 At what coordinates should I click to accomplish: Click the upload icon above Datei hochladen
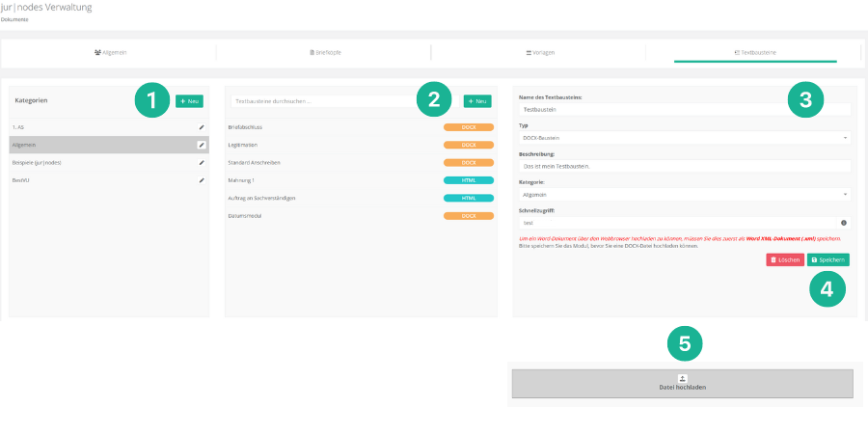coord(682,378)
